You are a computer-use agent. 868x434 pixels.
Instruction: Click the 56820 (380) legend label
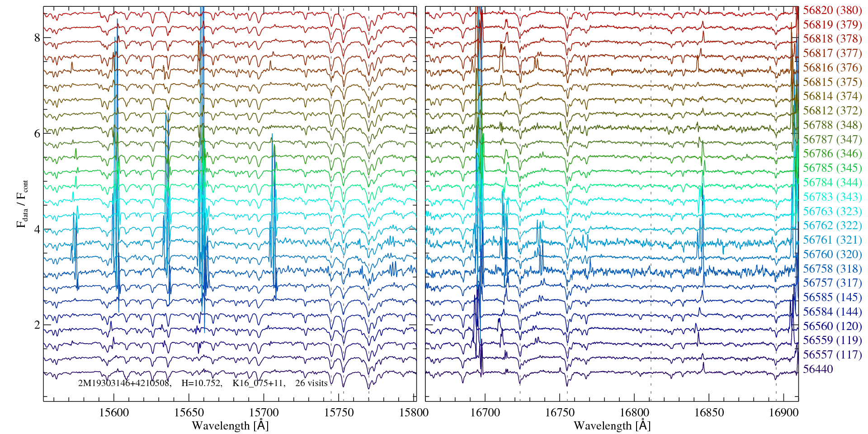[832, 10]
